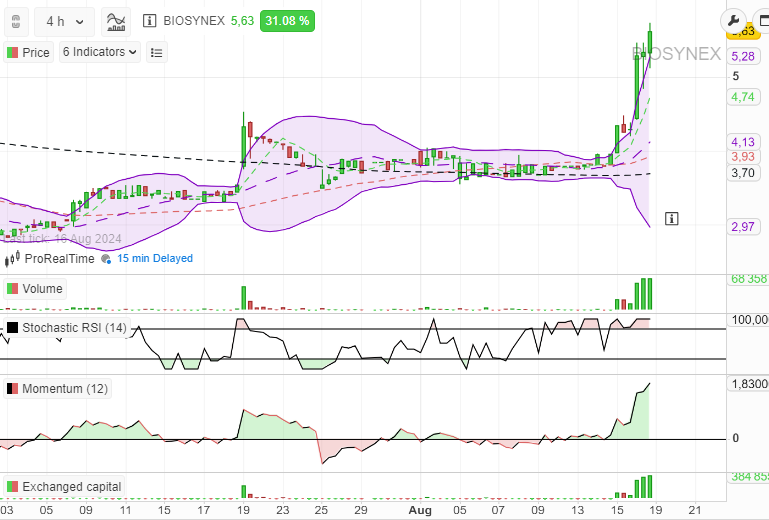This screenshot has width=769, height=520.
Task: Click the info marker on the chart
Action: [671, 218]
